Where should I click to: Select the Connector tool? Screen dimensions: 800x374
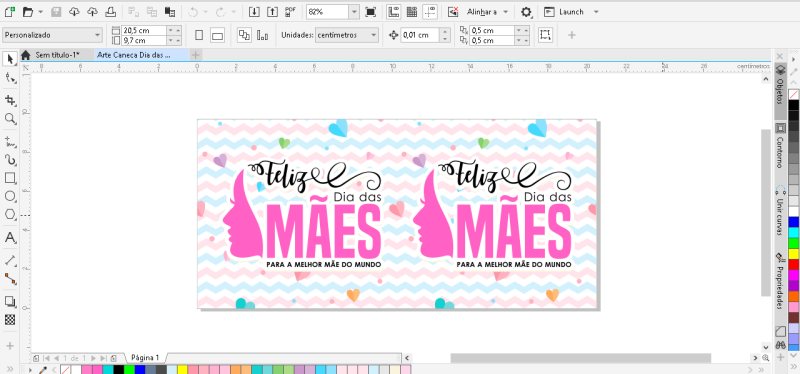10,279
